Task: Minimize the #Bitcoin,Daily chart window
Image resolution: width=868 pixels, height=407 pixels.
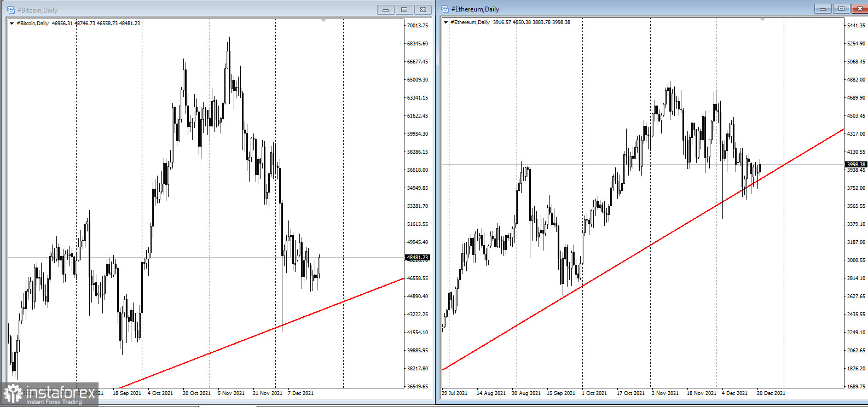Action: click(386, 10)
